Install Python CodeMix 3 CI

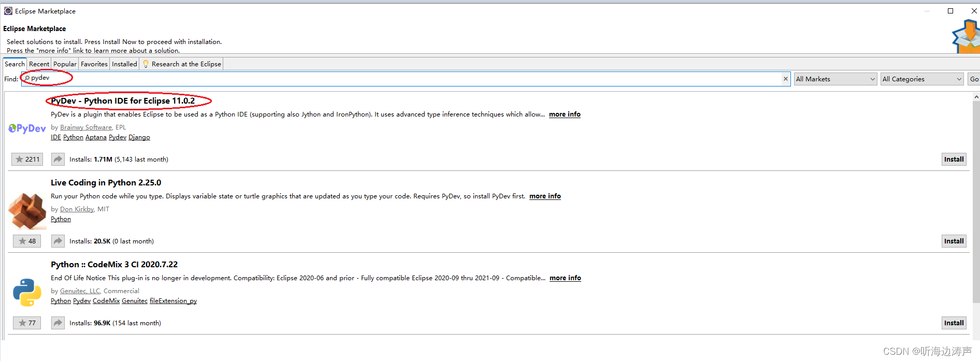point(954,323)
